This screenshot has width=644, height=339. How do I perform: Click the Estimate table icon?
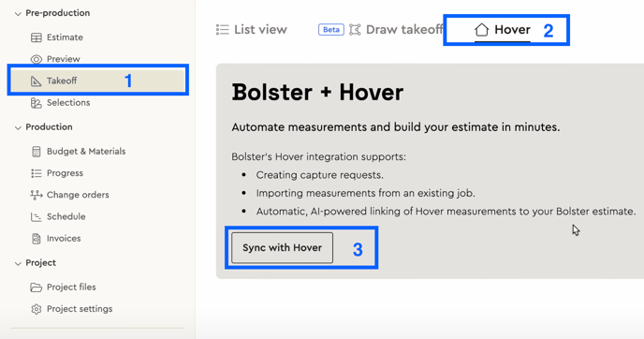point(37,37)
